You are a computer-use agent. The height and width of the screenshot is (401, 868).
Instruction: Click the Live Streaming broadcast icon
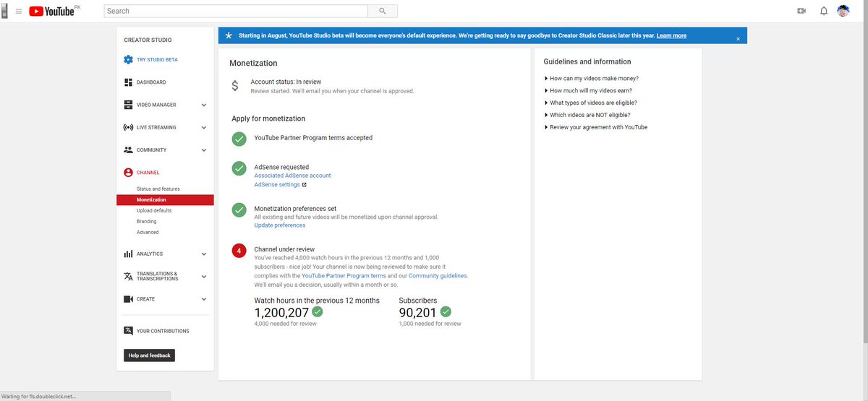[x=128, y=127]
